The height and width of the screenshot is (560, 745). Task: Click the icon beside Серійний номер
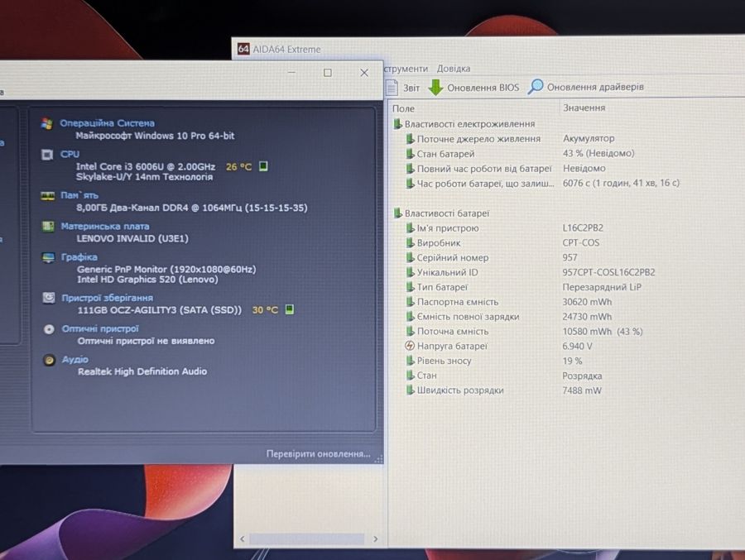pos(410,257)
